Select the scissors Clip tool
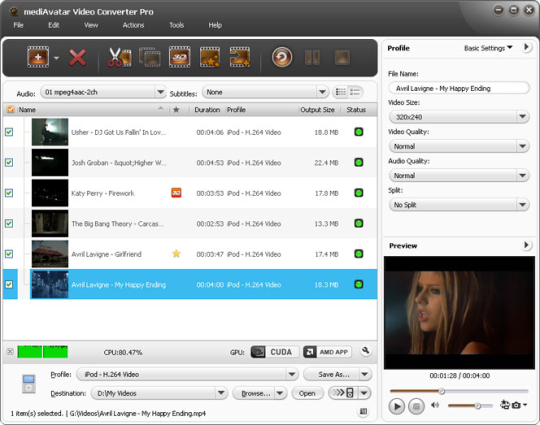 click(120, 57)
